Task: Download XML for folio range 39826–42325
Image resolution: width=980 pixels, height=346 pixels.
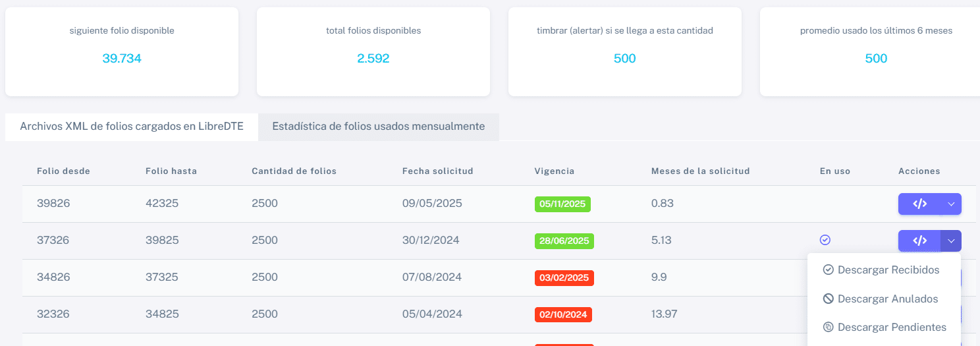Action: click(x=919, y=204)
